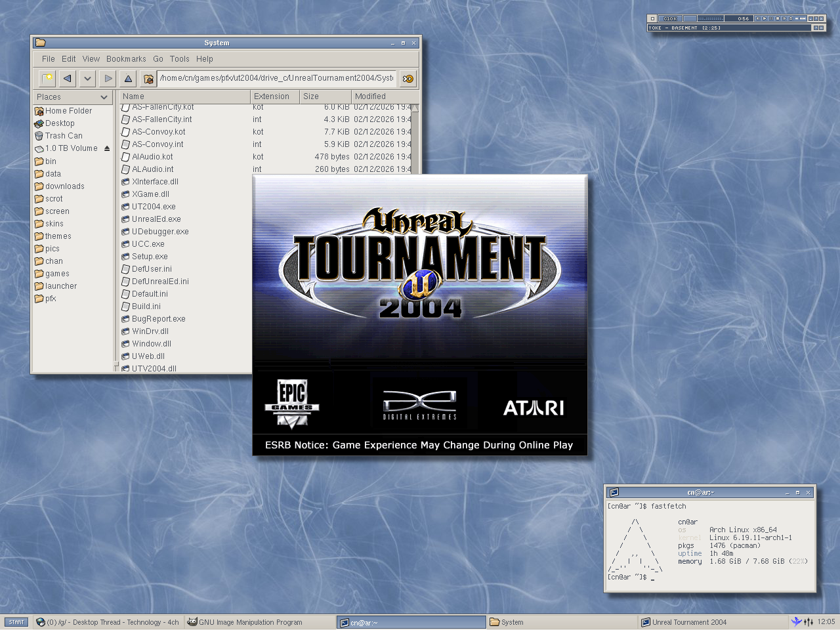The height and width of the screenshot is (630, 840).
Task: Open the pfx bookmark folder
Action: click(45, 299)
